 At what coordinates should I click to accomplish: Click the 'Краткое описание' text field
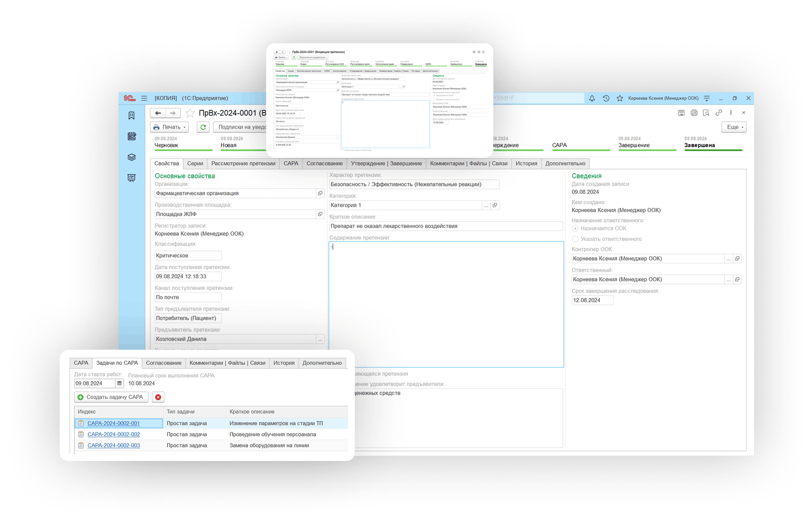446,226
